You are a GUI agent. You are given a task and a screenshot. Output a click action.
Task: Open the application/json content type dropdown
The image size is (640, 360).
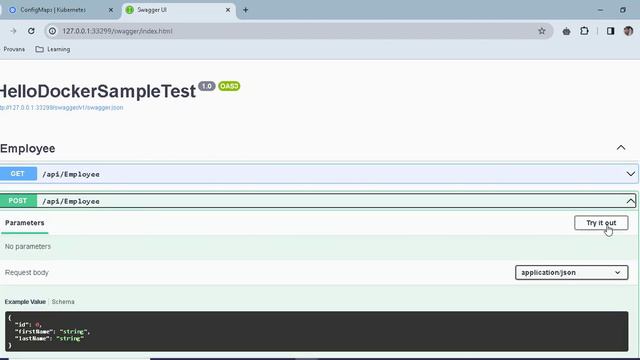571,273
